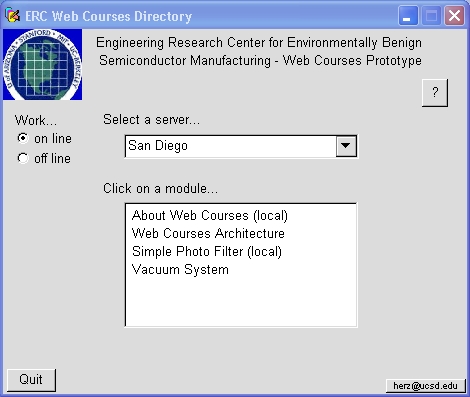Click empty space in the module list

(x=241, y=302)
